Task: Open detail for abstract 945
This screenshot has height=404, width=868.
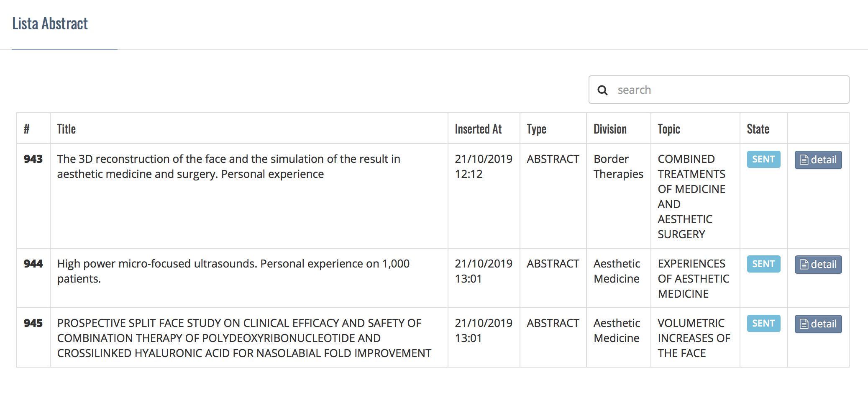Action: (818, 324)
